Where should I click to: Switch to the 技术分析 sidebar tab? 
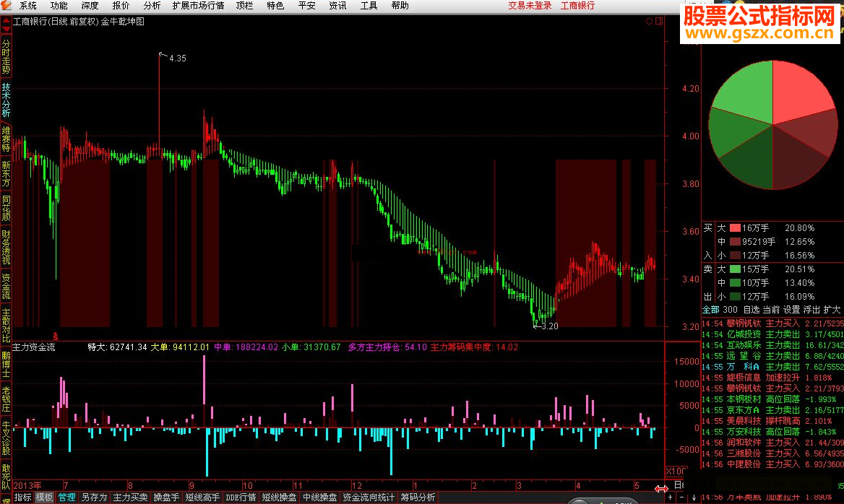click(6, 100)
